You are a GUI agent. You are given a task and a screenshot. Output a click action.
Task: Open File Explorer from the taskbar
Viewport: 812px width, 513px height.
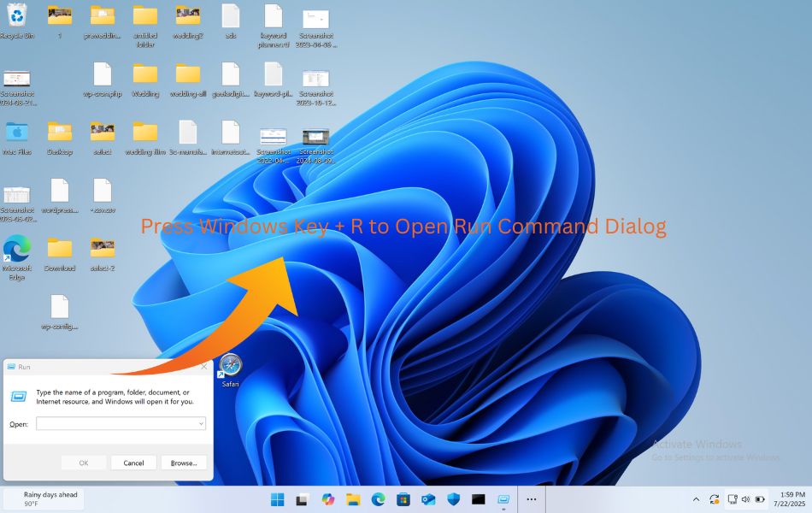click(352, 498)
